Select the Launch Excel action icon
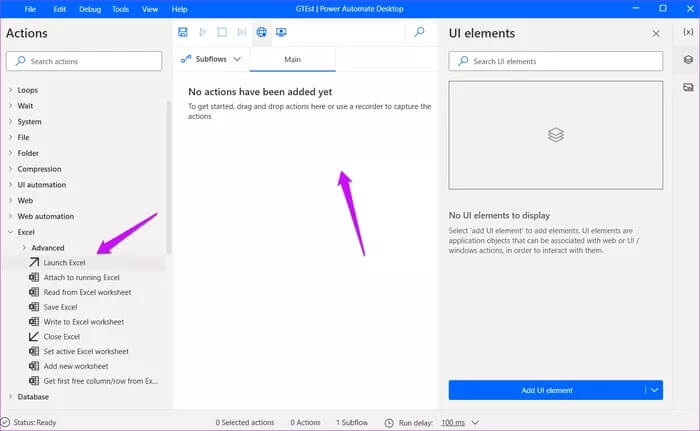The width and height of the screenshot is (700, 431). 34,263
